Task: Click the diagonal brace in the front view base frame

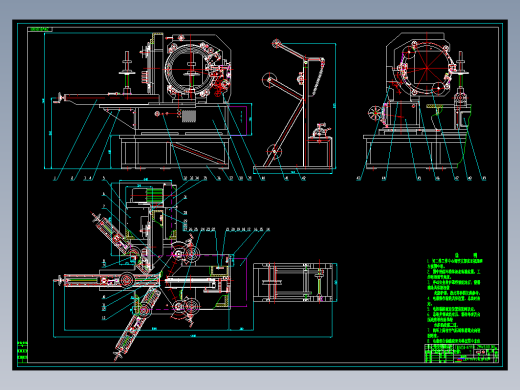Action: pyautogui.click(x=197, y=153)
